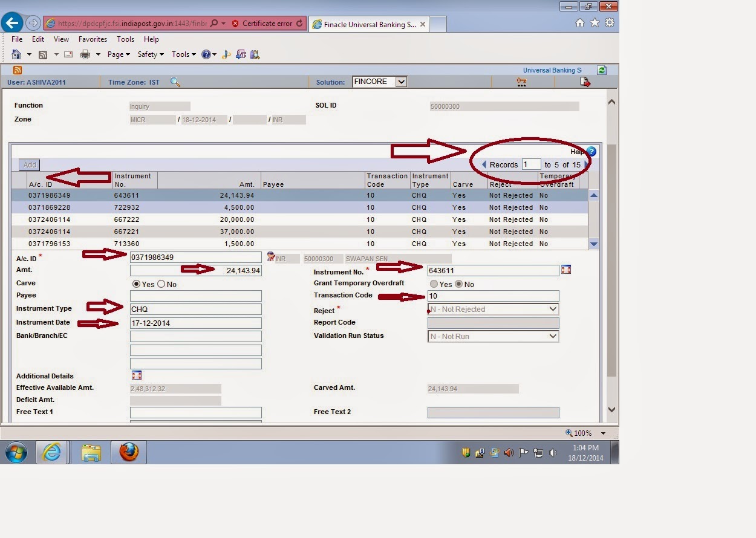This screenshot has width=756, height=538.
Task: Open the Validation Run Status dropdown
Action: (x=552, y=336)
